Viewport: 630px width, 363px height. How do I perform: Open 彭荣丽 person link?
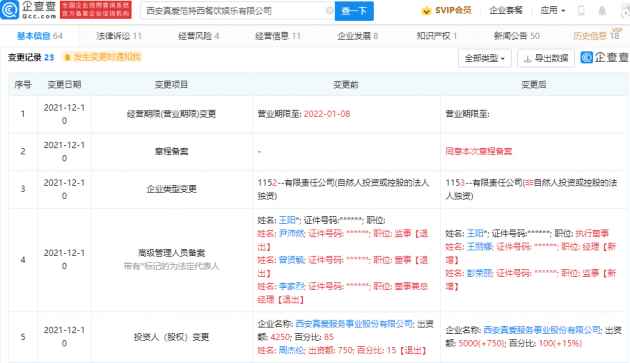[480, 273]
